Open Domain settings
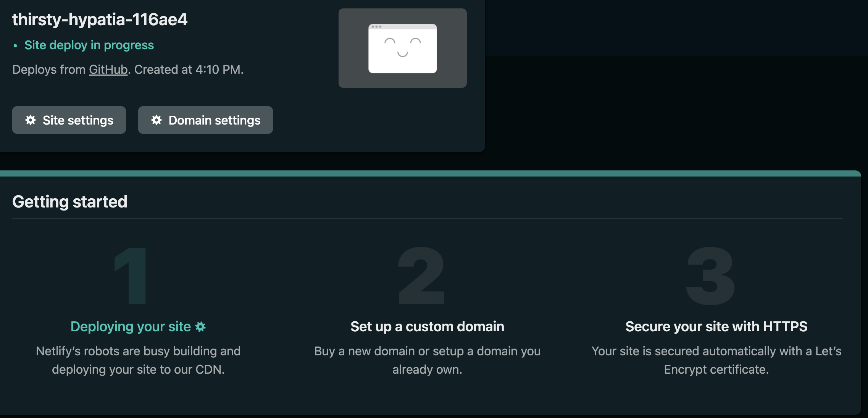 [205, 120]
